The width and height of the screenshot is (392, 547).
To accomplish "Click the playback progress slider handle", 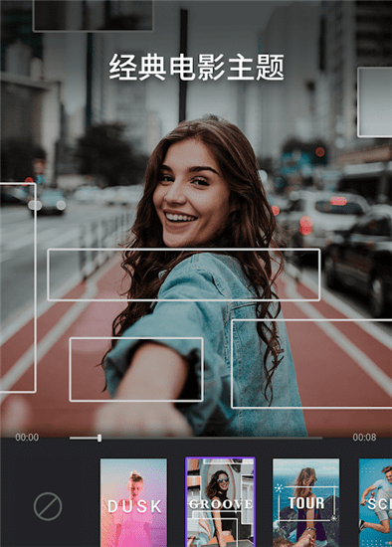I will pyautogui.click(x=99, y=438).
